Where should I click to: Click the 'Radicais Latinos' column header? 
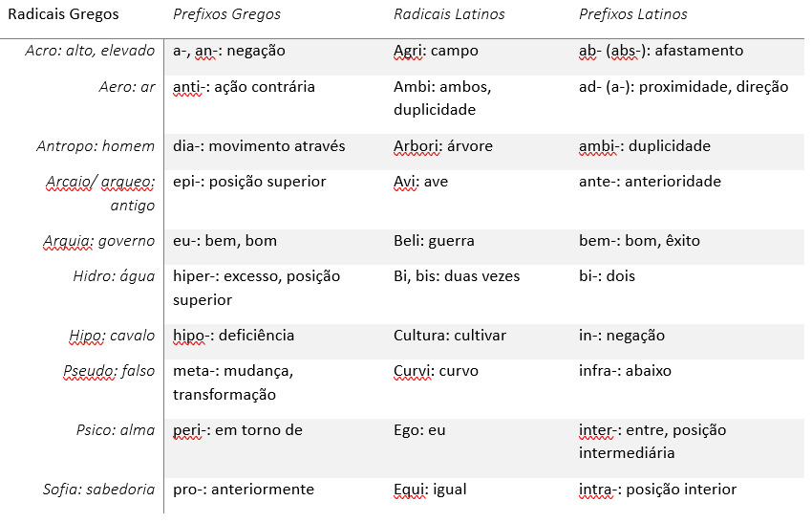pos(449,14)
